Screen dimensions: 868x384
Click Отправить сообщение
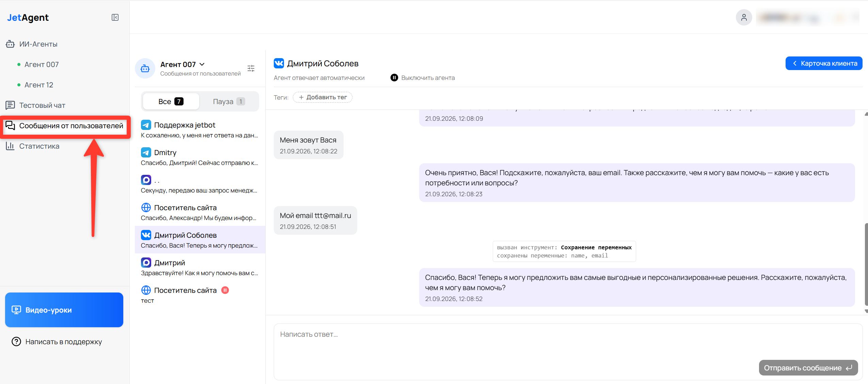click(x=808, y=368)
